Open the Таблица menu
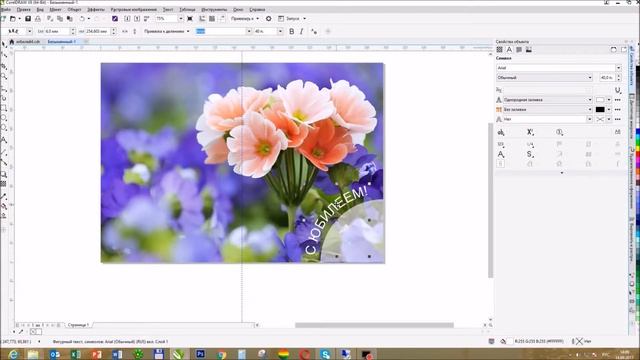The image size is (640, 360). pyautogui.click(x=187, y=9)
